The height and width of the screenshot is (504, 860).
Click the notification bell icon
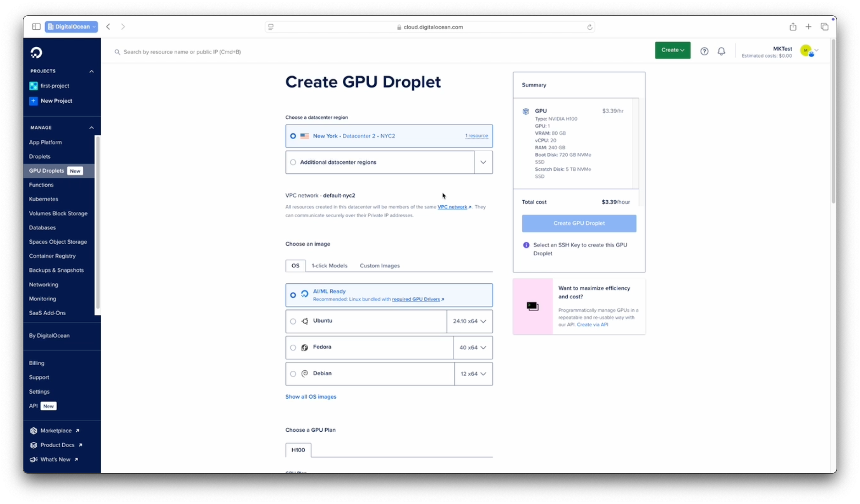coord(721,51)
